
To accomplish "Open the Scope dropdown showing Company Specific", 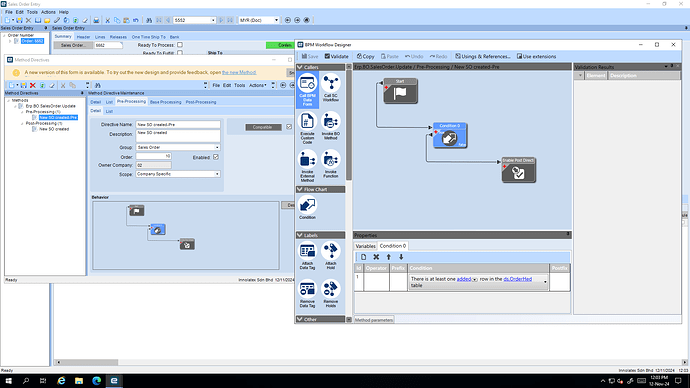I will (177, 174).
